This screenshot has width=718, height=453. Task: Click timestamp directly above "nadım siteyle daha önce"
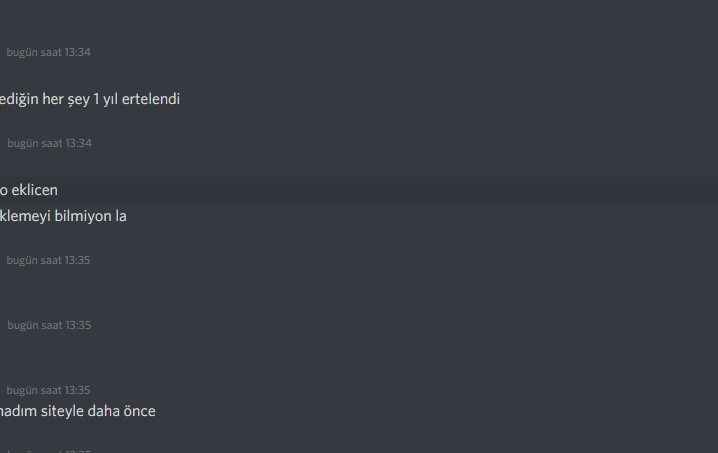(x=48, y=390)
